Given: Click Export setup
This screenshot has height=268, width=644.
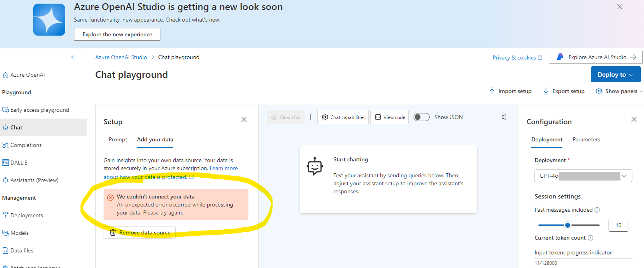Looking at the screenshot, I should 564,91.
